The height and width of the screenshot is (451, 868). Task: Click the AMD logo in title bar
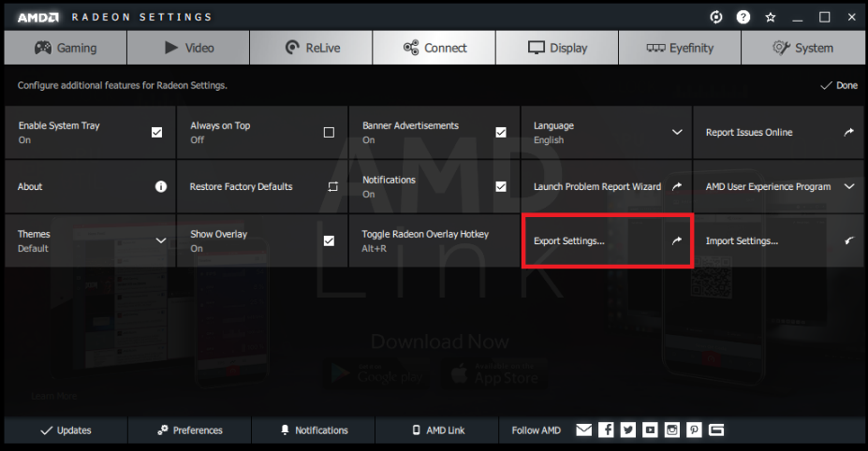(x=37, y=18)
